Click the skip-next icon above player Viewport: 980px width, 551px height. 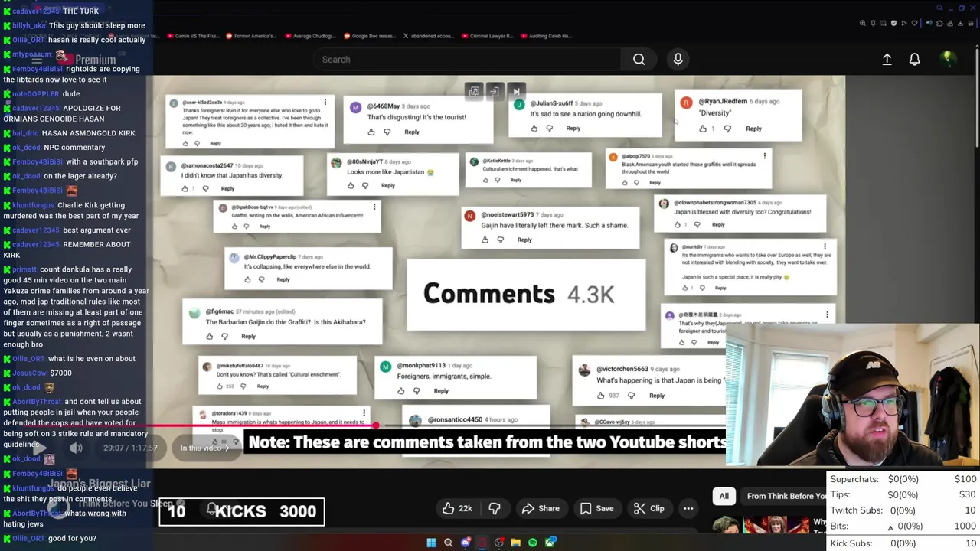coord(516,92)
